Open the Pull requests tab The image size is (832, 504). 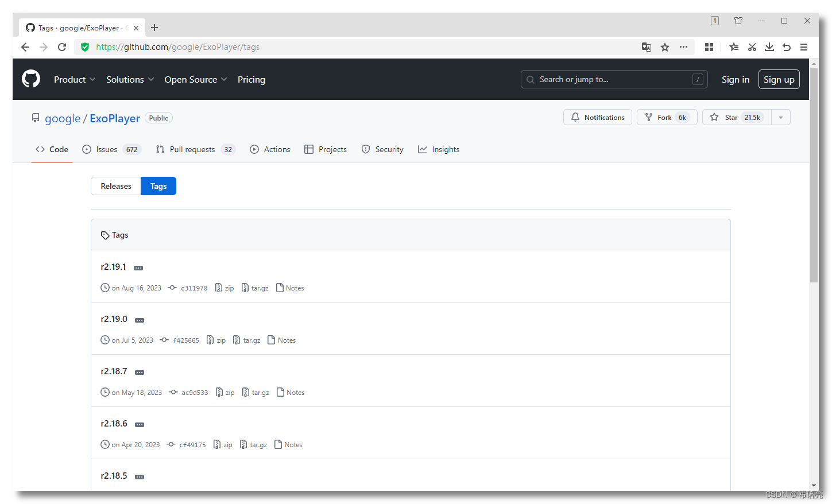195,149
